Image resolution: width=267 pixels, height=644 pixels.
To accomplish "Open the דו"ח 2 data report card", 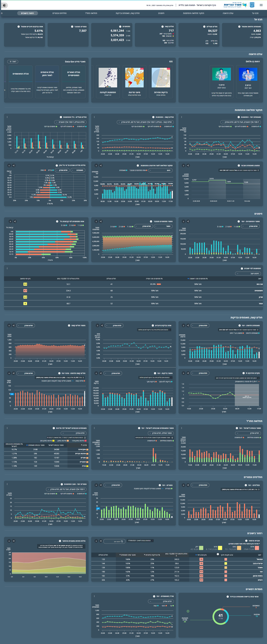I will point(248,81).
